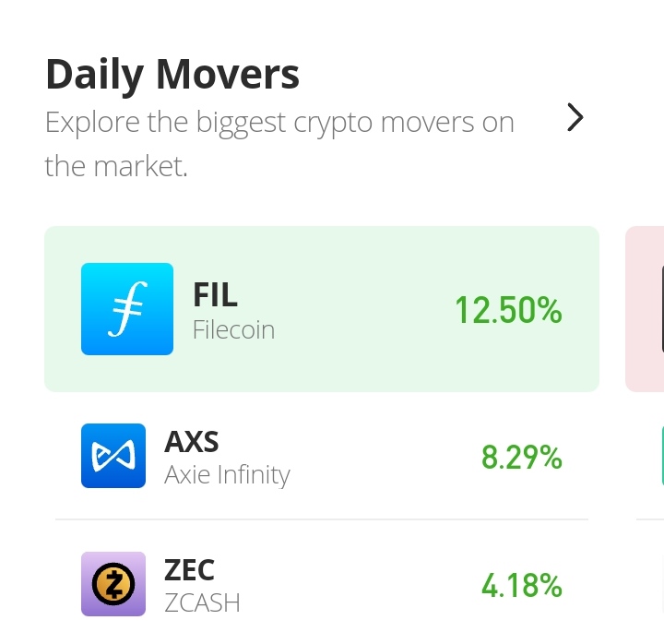View the 8.29% change for AXS
The image size is (664, 644).
[x=522, y=457]
